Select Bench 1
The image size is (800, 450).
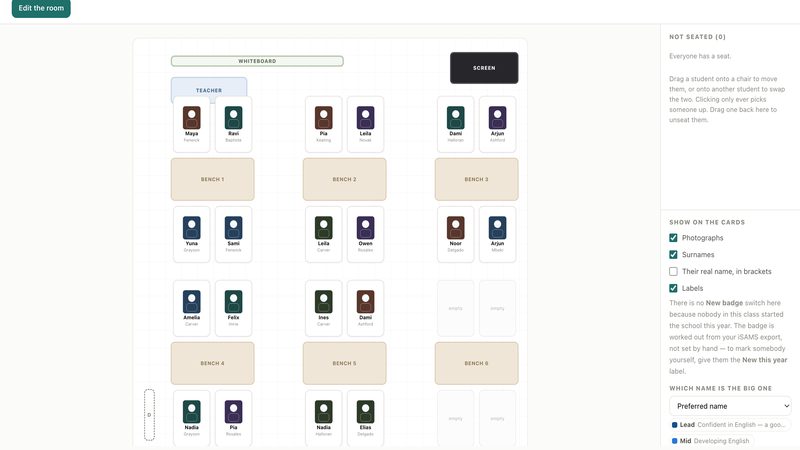pyautogui.click(x=212, y=179)
